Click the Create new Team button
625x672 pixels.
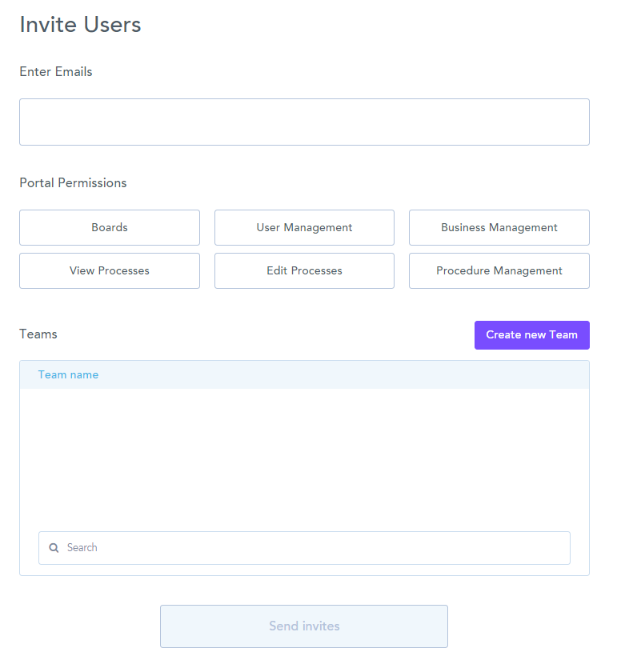531,335
